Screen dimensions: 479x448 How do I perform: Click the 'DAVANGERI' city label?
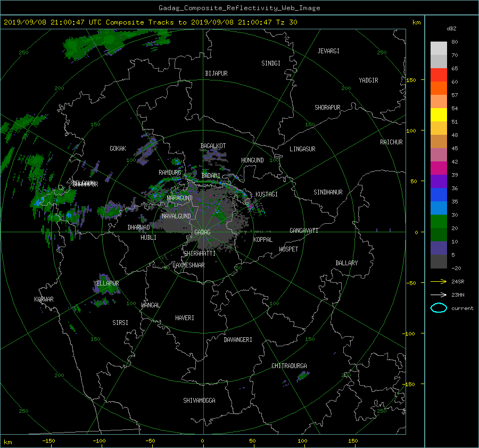click(x=238, y=340)
